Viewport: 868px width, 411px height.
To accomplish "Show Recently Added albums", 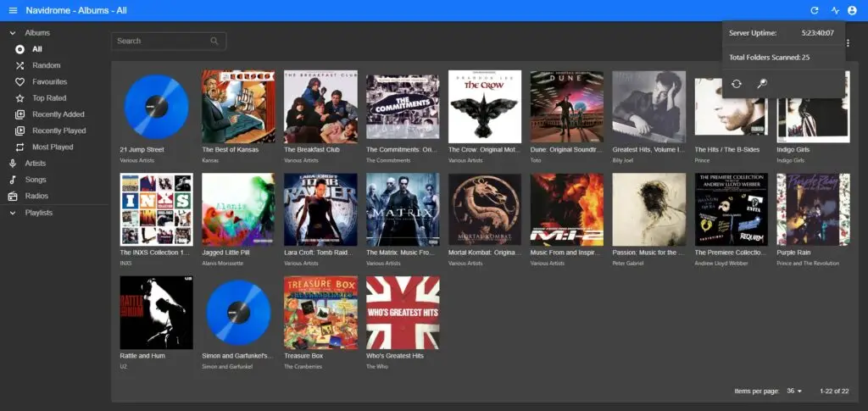I will click(58, 114).
